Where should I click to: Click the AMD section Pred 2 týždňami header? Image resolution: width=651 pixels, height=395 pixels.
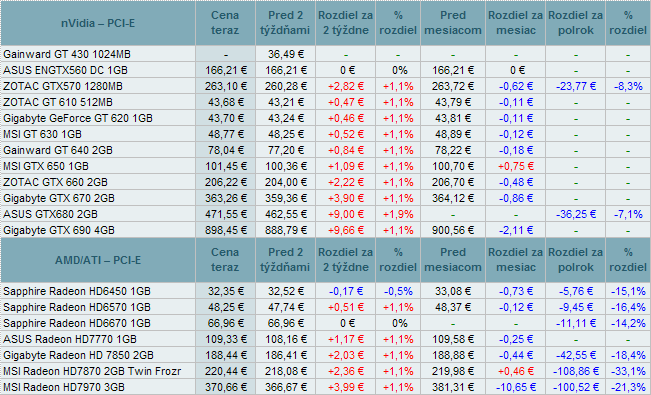click(x=285, y=260)
